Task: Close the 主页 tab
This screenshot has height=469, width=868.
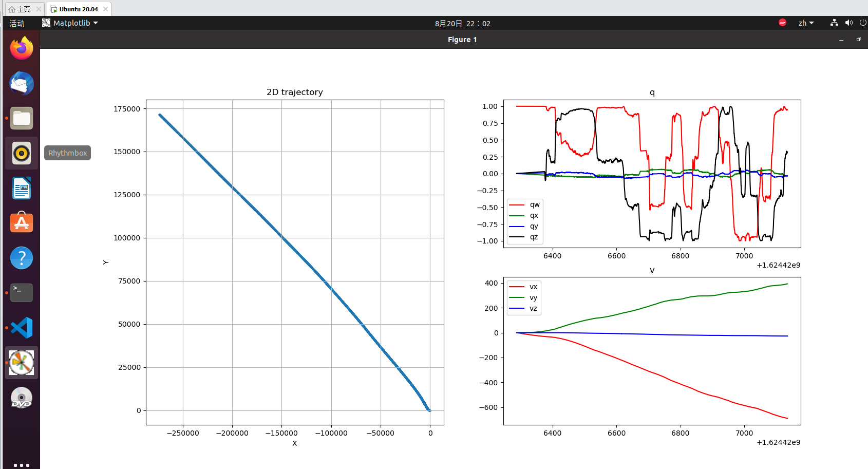Action: pos(39,9)
